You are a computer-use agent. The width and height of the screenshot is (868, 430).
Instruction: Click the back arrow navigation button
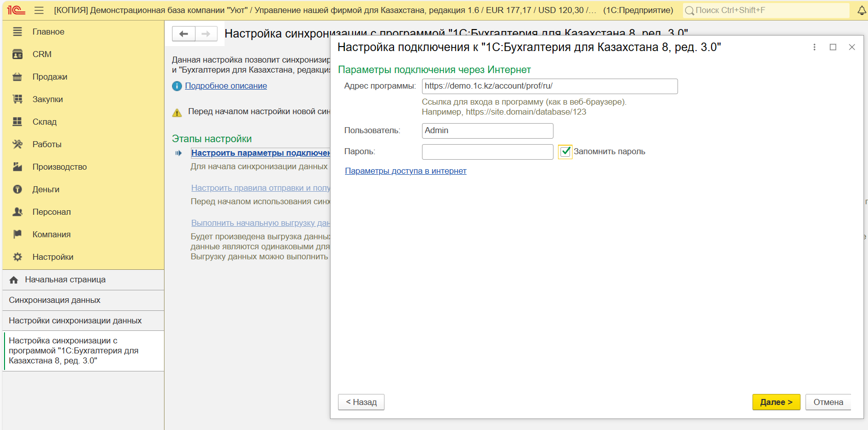pyautogui.click(x=183, y=34)
